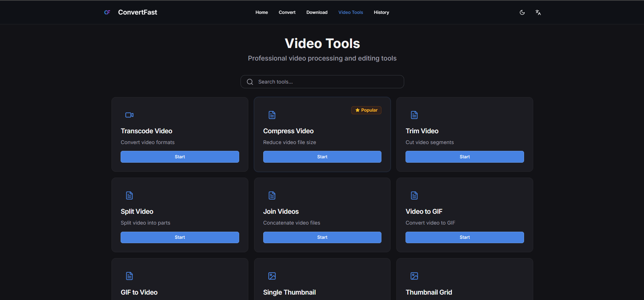The height and width of the screenshot is (300, 644).
Task: Click the Trim Video title
Action: tap(422, 131)
